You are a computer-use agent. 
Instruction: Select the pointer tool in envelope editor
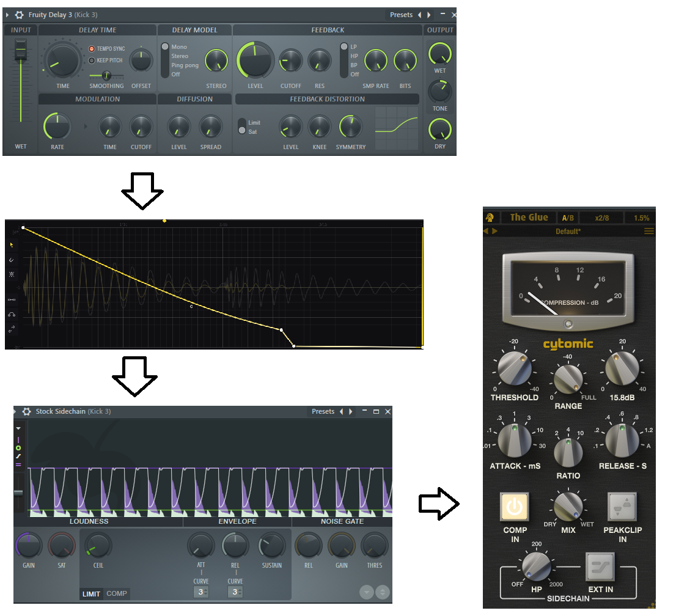(12, 245)
